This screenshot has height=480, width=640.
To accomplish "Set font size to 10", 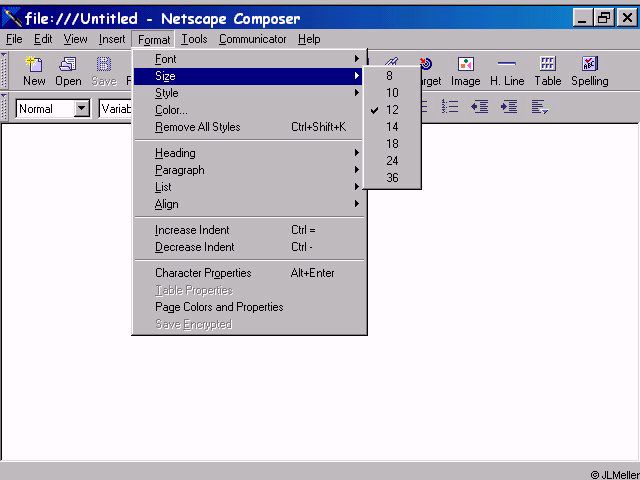I will click(x=392, y=93).
